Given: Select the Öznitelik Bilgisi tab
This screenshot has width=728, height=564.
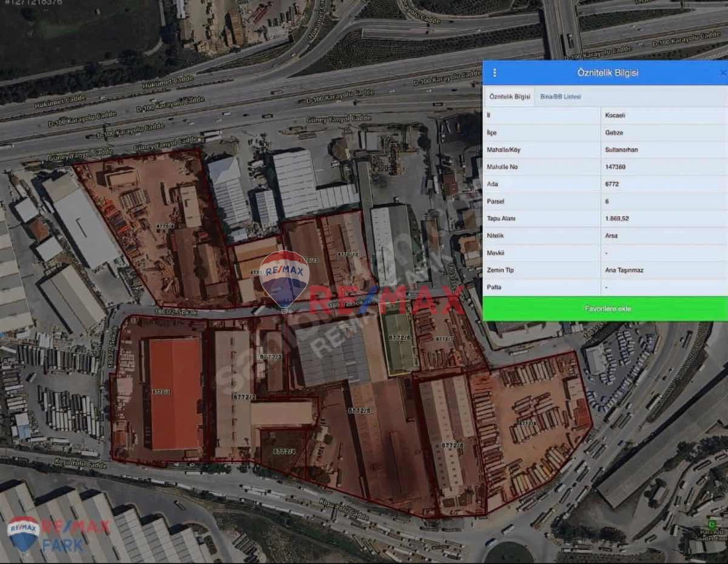Looking at the screenshot, I should [510, 96].
